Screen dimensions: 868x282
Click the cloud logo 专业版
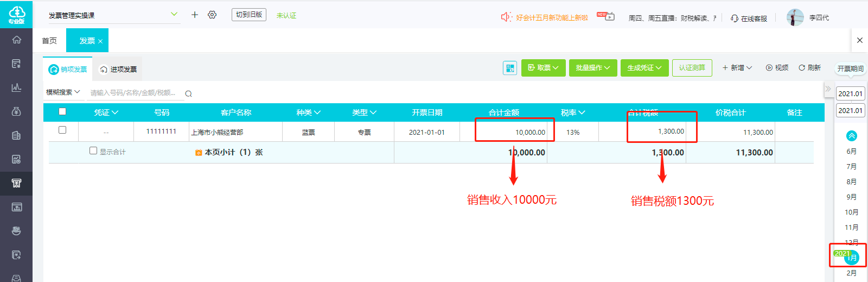[x=16, y=15]
